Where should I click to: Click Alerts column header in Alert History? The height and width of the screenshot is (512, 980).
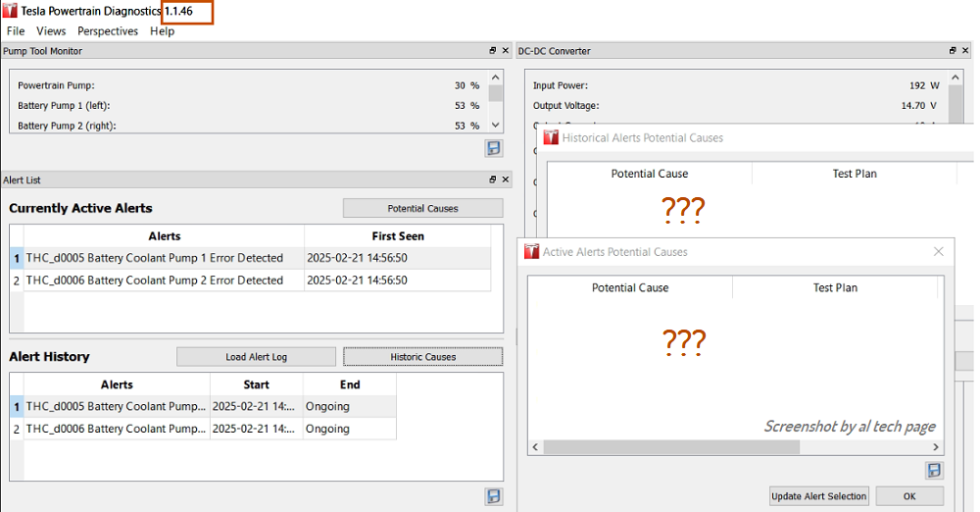[117, 384]
